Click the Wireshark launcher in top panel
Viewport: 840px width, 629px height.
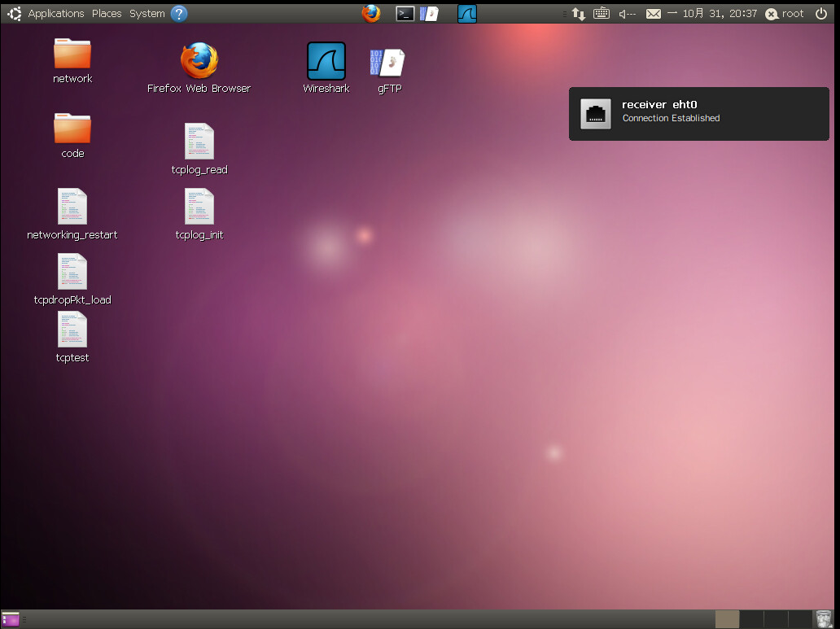coord(466,13)
